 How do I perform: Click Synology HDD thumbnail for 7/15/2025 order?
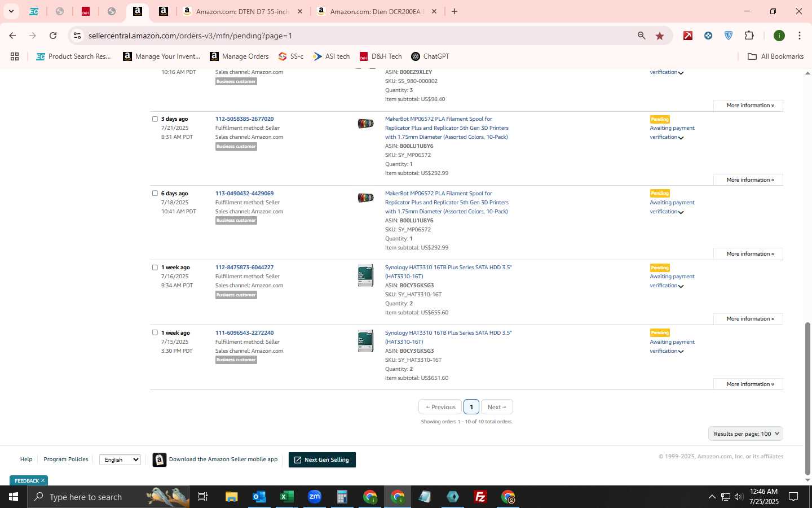tap(365, 341)
